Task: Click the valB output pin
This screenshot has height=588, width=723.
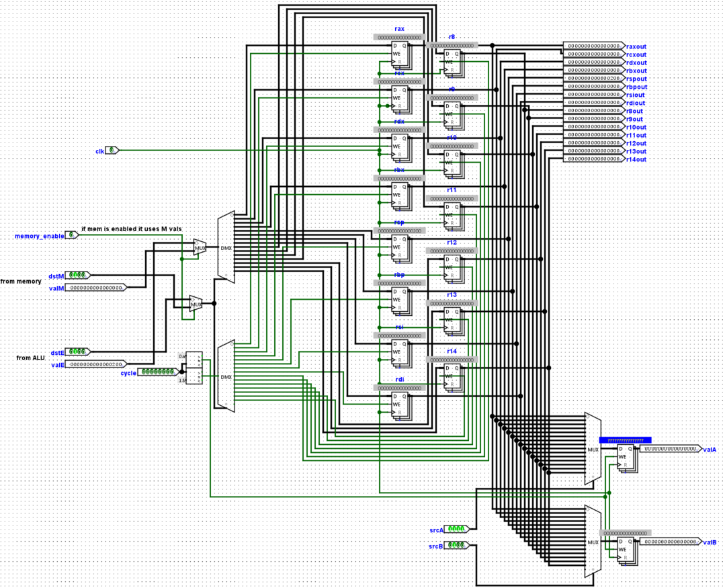Action: click(671, 542)
